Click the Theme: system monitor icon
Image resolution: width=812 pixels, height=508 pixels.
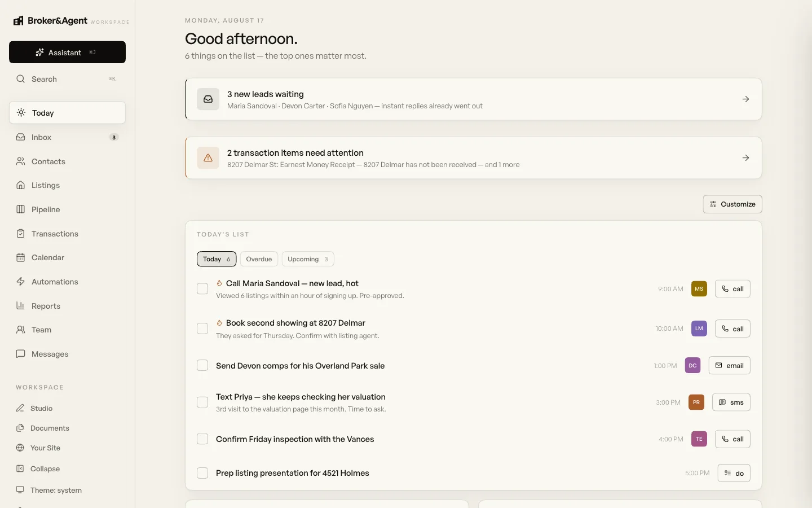(x=20, y=490)
